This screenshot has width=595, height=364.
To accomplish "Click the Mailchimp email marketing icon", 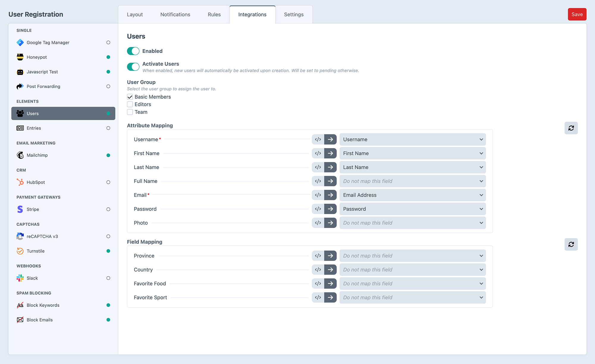I will point(20,155).
